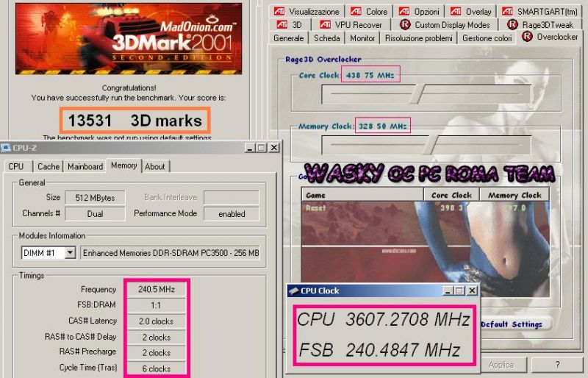Click the FSB 240.4847 MHz reading
The image size is (588, 378).
[x=379, y=350]
